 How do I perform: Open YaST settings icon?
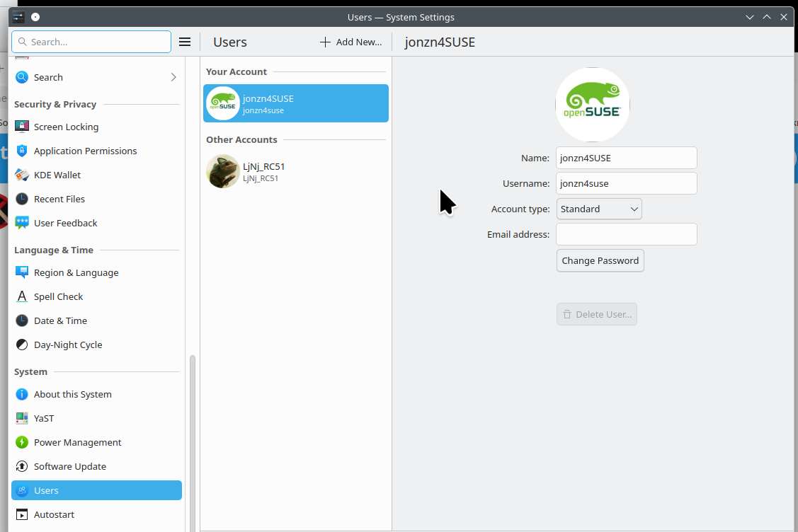(x=22, y=418)
